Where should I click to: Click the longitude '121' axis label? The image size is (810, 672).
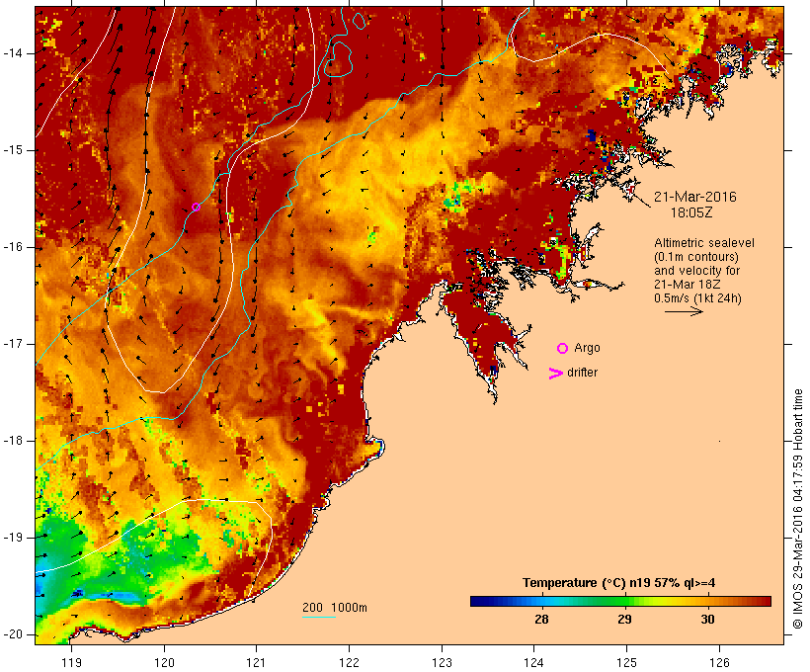(x=256, y=662)
